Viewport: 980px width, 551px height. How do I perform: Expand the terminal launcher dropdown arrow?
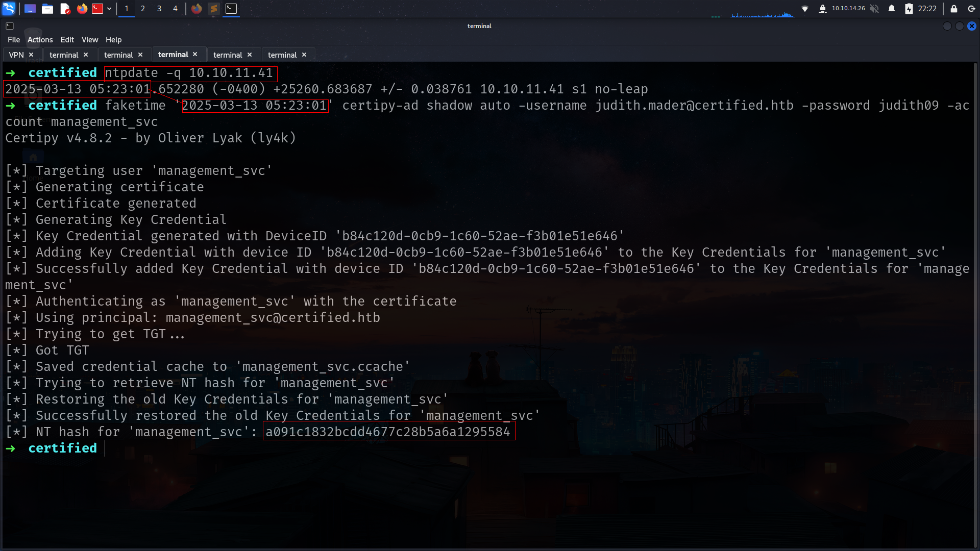coord(109,9)
